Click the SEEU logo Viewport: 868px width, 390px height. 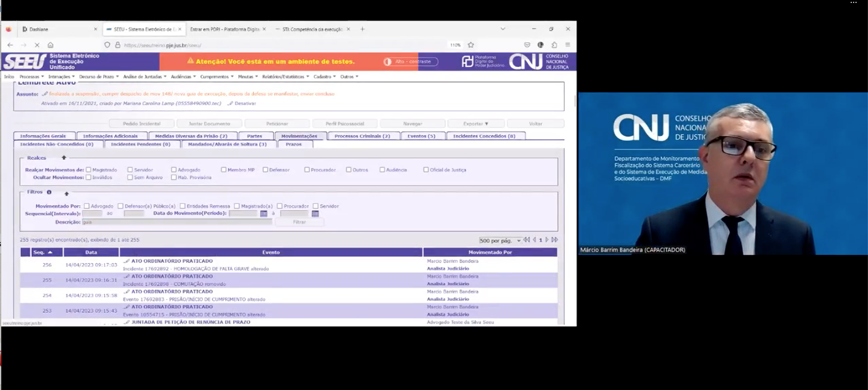point(25,62)
